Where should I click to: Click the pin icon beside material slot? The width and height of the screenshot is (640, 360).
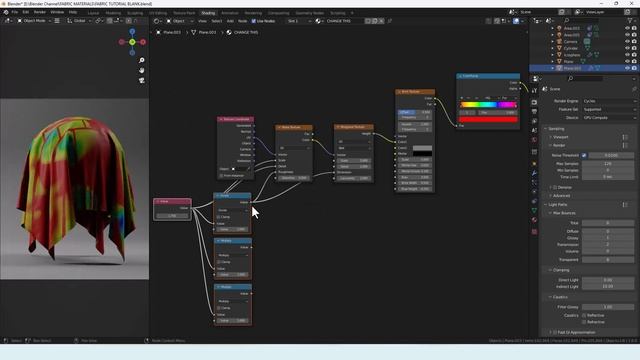[389, 21]
